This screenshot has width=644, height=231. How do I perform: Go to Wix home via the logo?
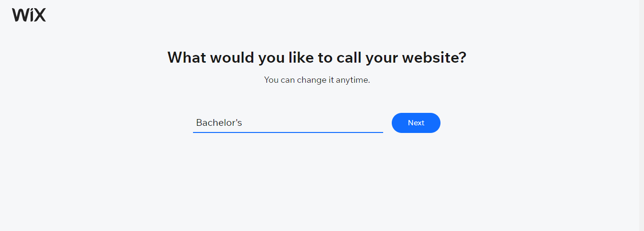[x=29, y=15]
